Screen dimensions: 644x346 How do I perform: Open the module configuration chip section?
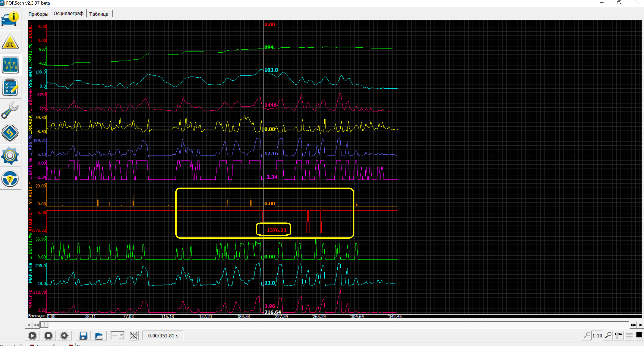point(10,133)
